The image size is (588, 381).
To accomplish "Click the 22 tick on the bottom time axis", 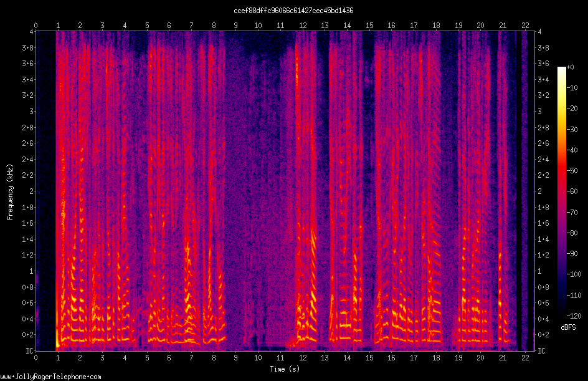I will click(525, 358).
